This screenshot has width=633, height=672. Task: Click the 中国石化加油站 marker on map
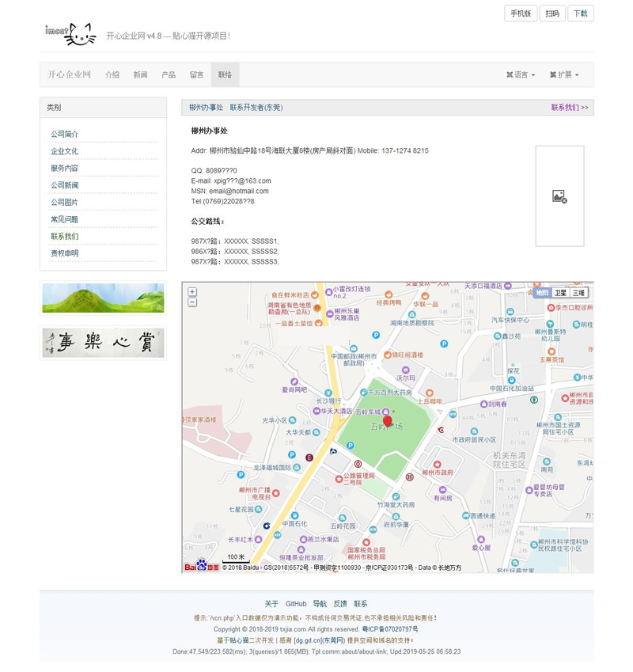[x=511, y=380]
